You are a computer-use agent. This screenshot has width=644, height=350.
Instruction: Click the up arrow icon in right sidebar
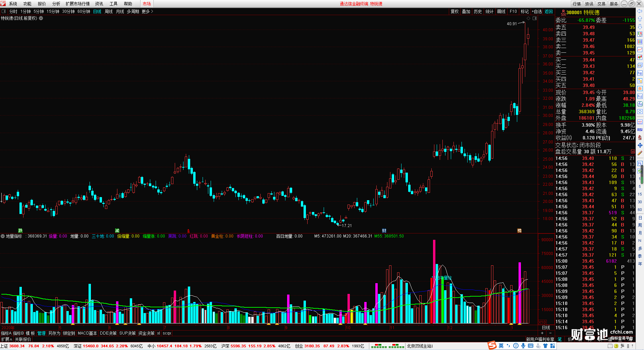pyautogui.click(x=640, y=19)
